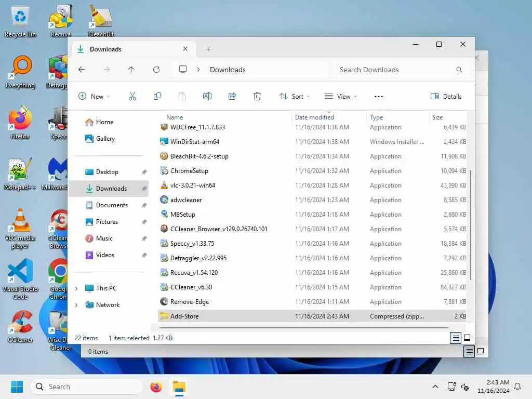The image size is (532, 399).
Task: Select the WinDirStat-arm64 file
Action: [312, 141]
